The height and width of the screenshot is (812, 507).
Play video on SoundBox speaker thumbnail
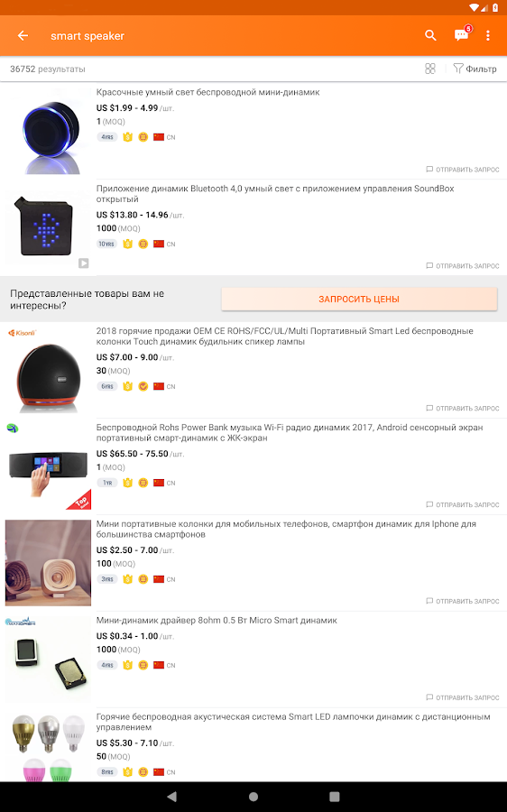pyautogui.click(x=83, y=263)
